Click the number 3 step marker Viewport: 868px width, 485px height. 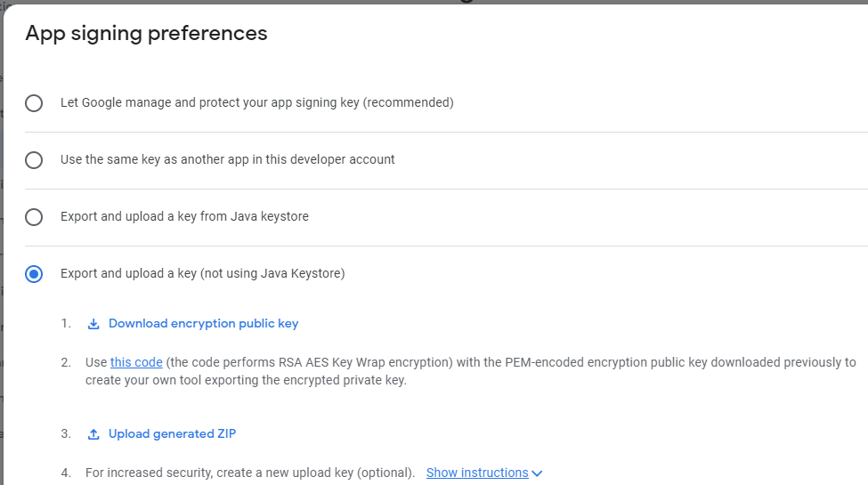click(66, 433)
